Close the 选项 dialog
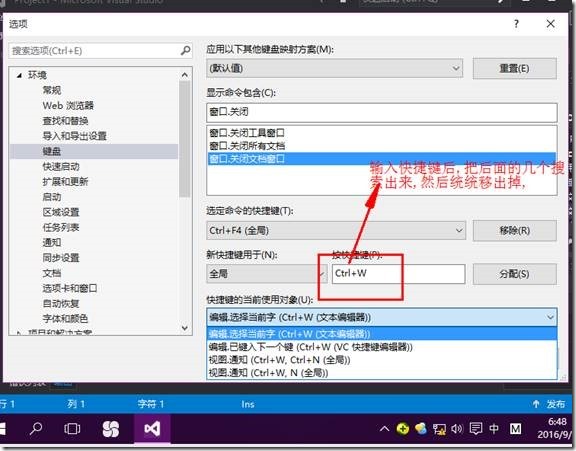 tap(550, 24)
